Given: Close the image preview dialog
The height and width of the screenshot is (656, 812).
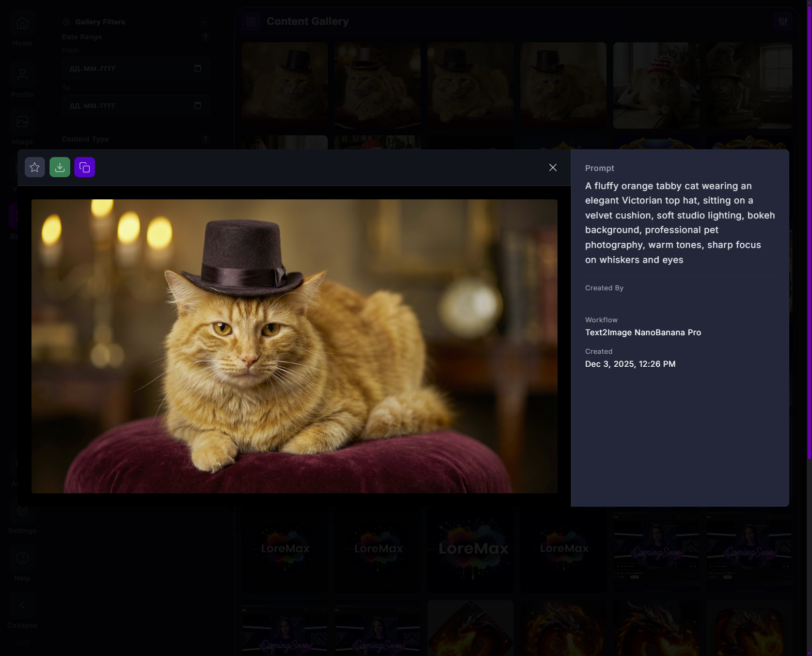Looking at the screenshot, I should click(553, 167).
